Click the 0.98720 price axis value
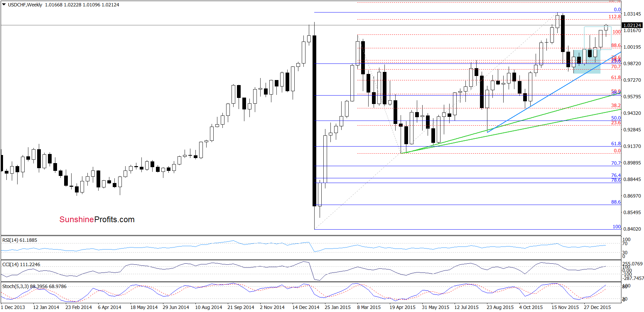The width and height of the screenshot is (644, 312). 632,63
